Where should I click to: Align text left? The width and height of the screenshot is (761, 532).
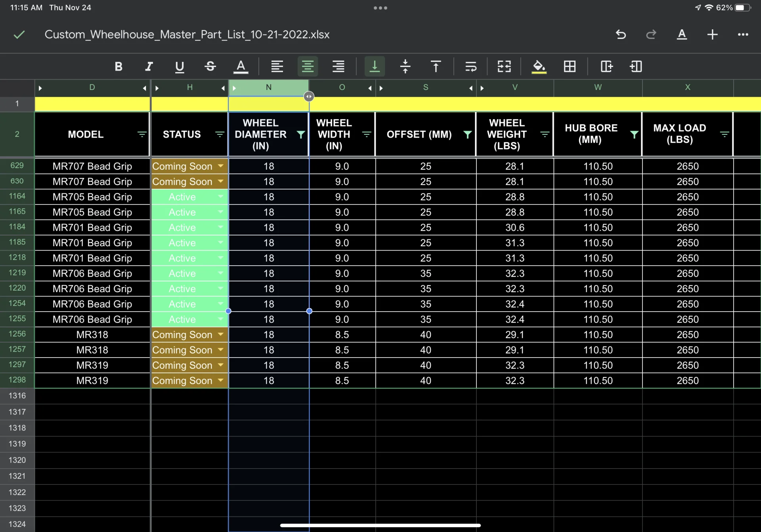[277, 66]
